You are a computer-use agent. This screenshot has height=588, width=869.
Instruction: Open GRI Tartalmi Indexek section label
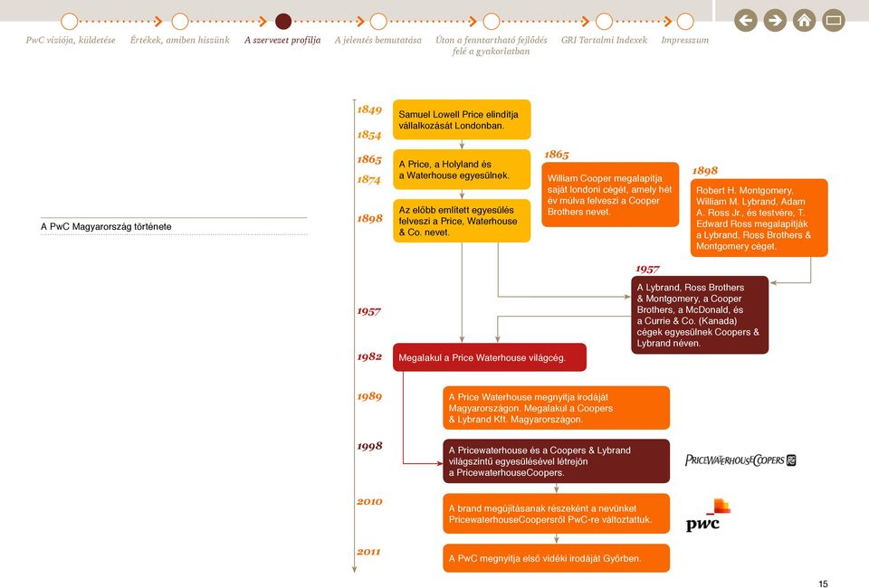604,40
